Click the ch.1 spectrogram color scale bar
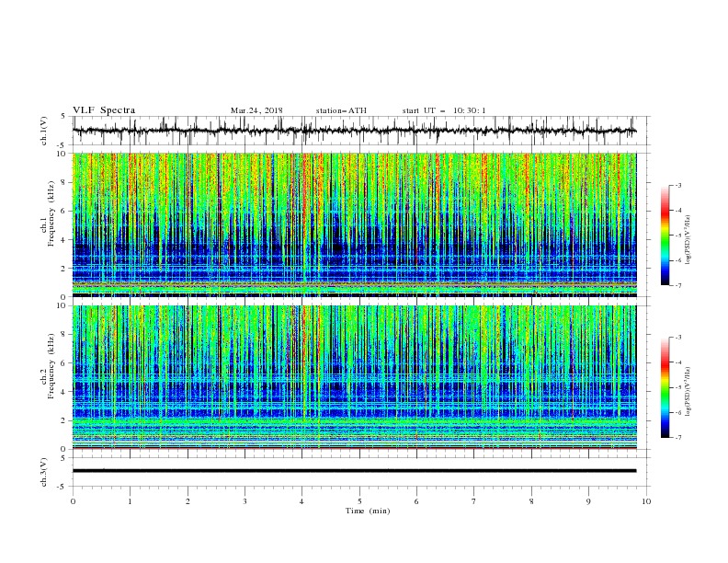Screen dimensions: 728x563 tap(665, 235)
